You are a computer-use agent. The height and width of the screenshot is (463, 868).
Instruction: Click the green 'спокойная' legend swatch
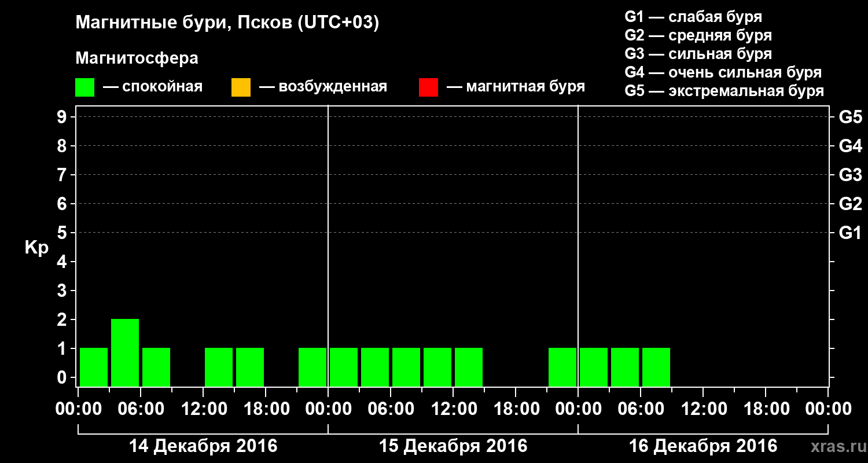(x=85, y=87)
